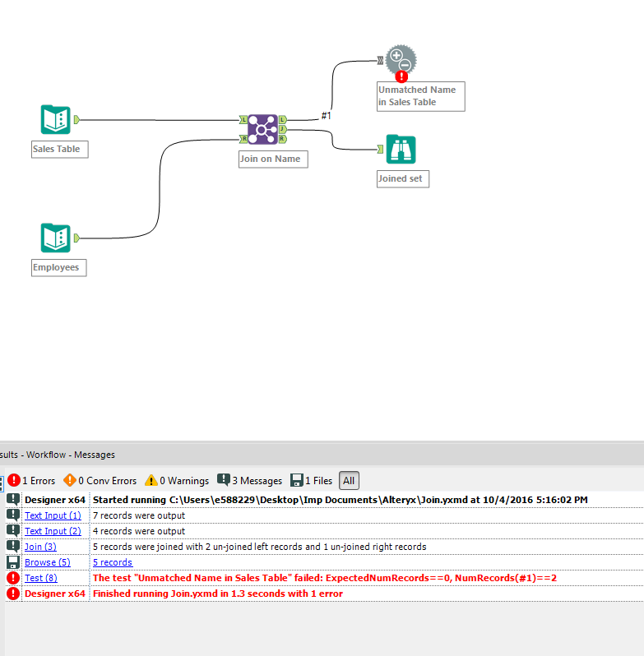Click the Join tool's L input anchor
644x656 pixels.
pyautogui.click(x=243, y=120)
